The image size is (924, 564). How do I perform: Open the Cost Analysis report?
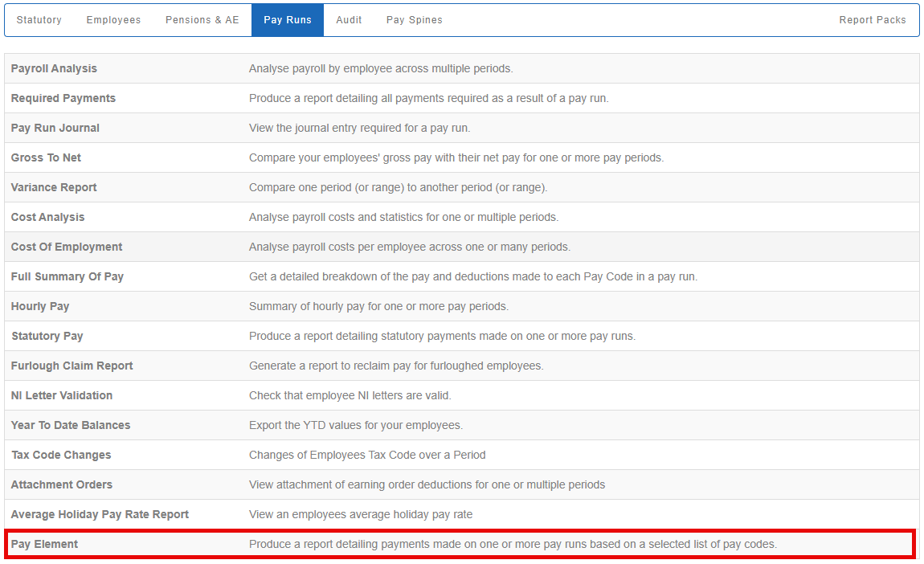point(47,217)
